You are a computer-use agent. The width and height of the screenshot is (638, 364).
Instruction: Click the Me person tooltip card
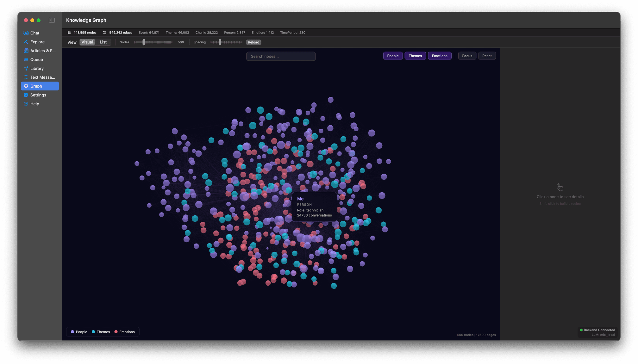pos(314,207)
